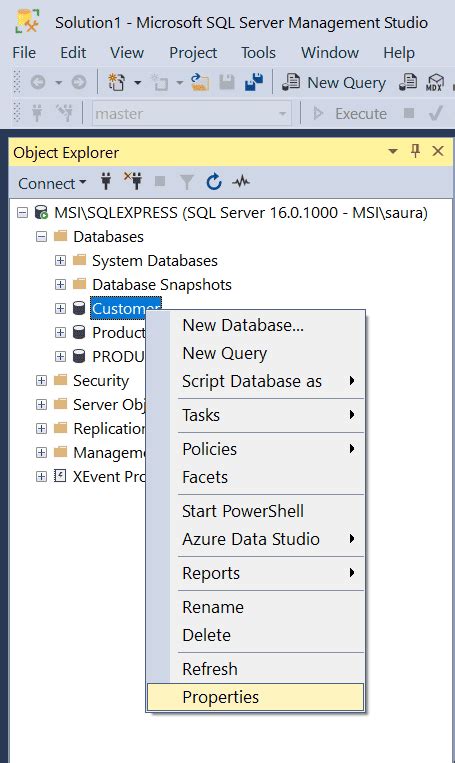Choose Rename from context menu
The image size is (455, 763).
(255, 607)
